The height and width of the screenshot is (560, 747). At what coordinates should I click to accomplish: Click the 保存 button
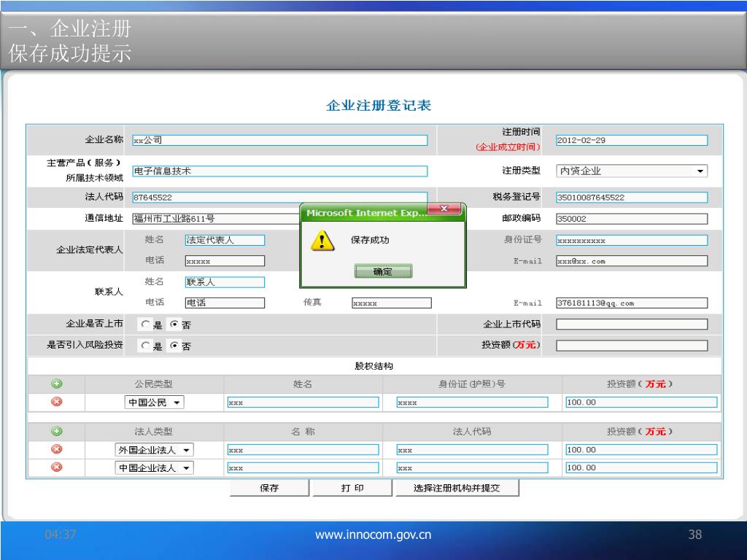(x=269, y=489)
